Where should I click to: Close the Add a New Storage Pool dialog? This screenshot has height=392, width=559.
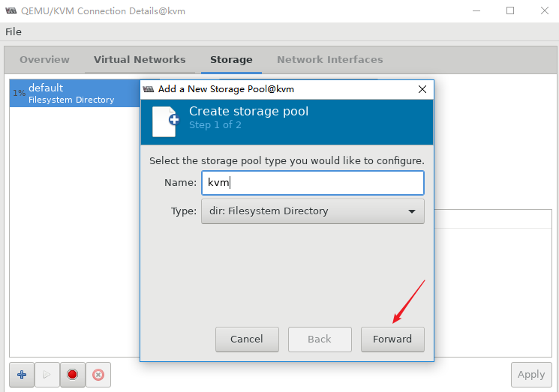tap(422, 89)
